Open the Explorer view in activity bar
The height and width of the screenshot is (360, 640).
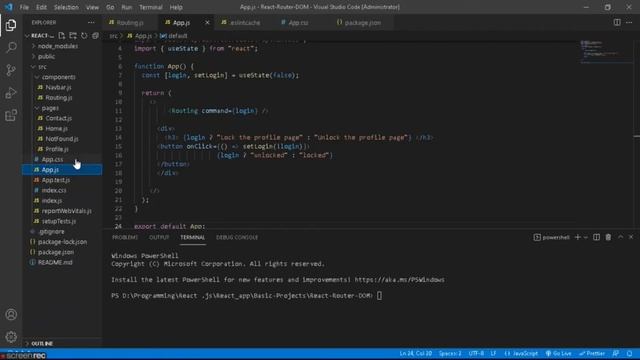(11, 25)
